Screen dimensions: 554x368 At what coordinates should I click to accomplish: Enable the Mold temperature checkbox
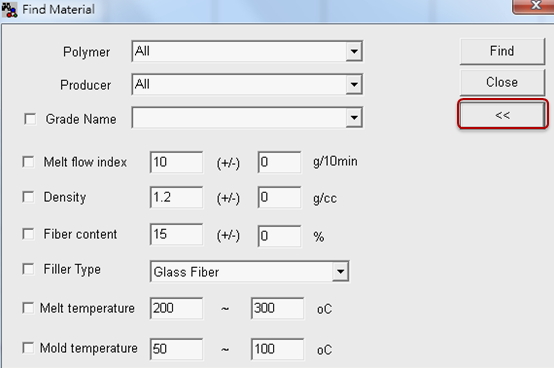[x=28, y=348]
